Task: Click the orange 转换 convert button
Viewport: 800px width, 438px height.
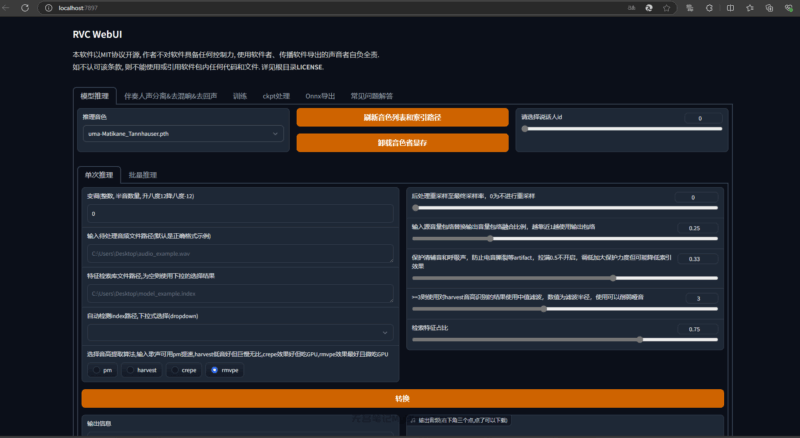Action: pos(402,398)
